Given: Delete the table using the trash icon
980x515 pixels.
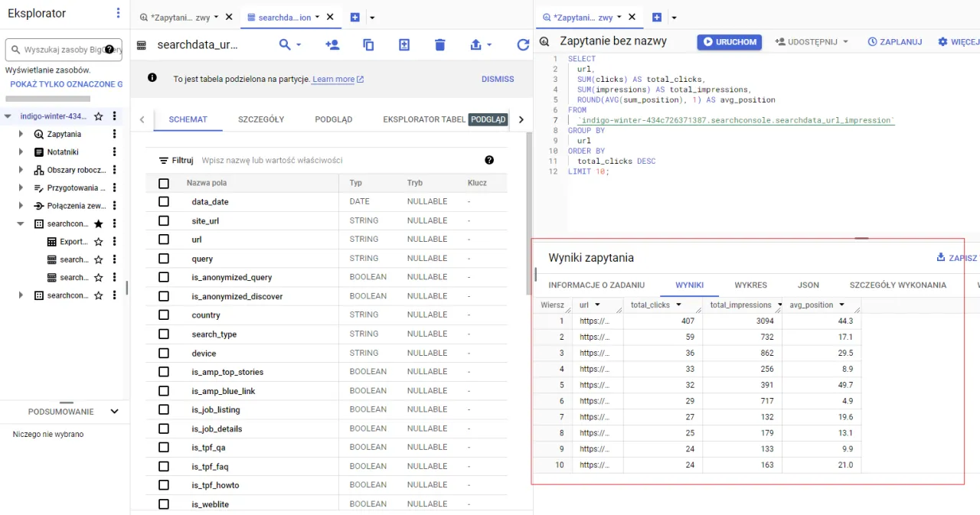Looking at the screenshot, I should 440,44.
